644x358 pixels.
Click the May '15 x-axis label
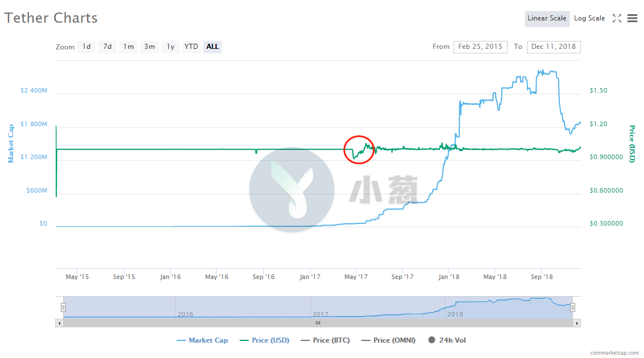coord(77,277)
